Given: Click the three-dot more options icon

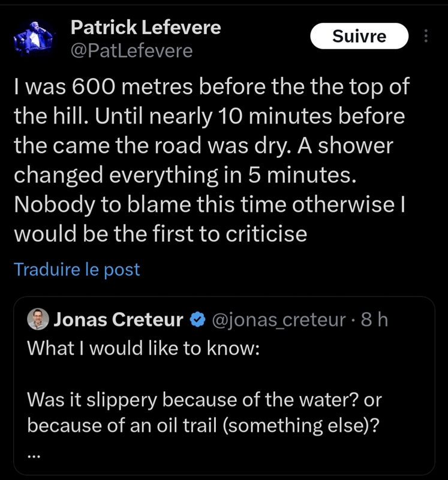Looking at the screenshot, I should (x=426, y=37).
